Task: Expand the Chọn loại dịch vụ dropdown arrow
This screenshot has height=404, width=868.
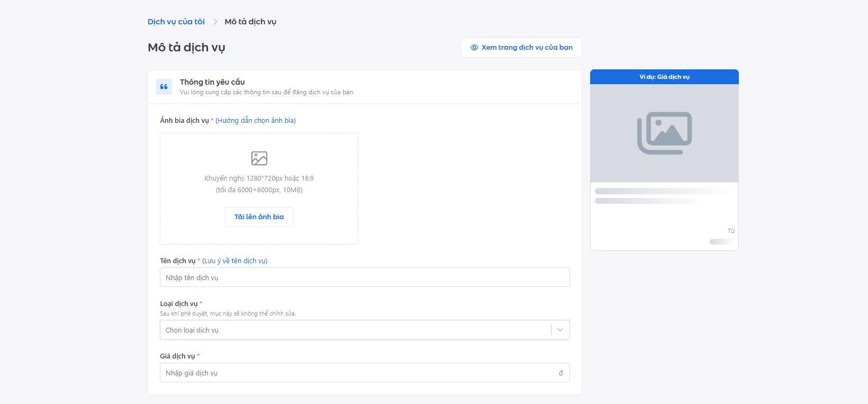Action: coord(560,330)
